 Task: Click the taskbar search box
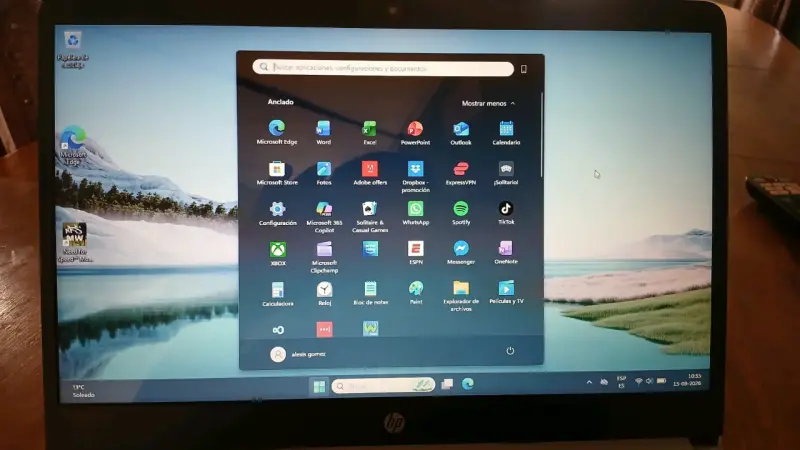point(383,386)
